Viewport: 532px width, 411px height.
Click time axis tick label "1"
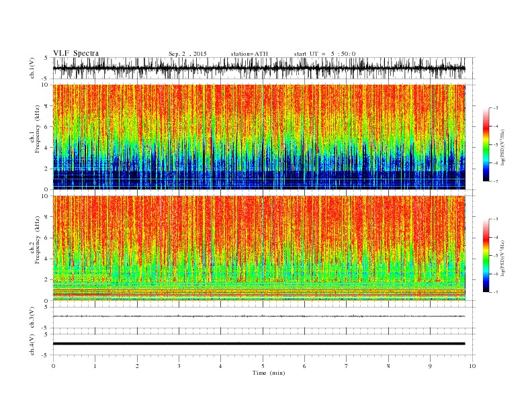tap(95, 366)
